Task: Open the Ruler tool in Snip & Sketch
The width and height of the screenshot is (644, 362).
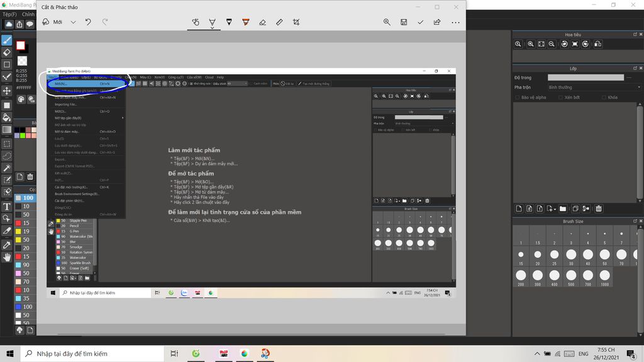Action: (279, 22)
